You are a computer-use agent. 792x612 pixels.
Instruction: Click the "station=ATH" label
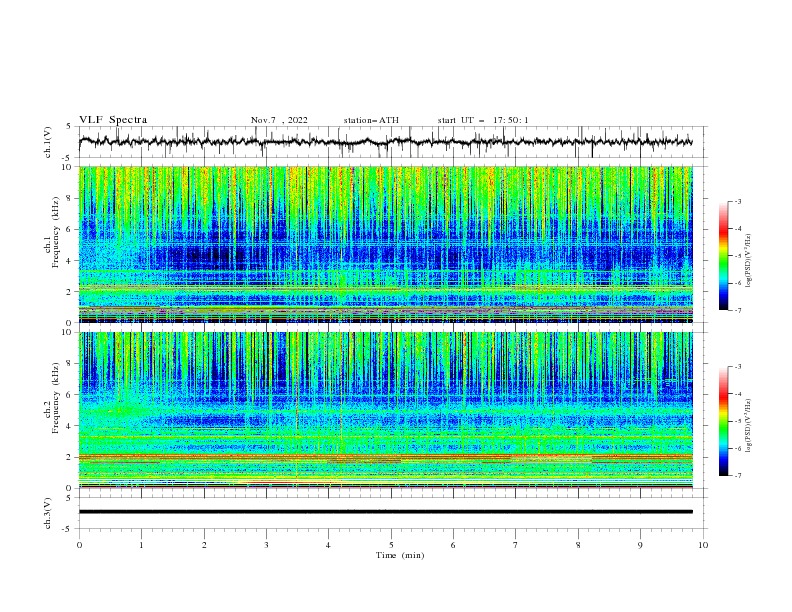click(371, 120)
